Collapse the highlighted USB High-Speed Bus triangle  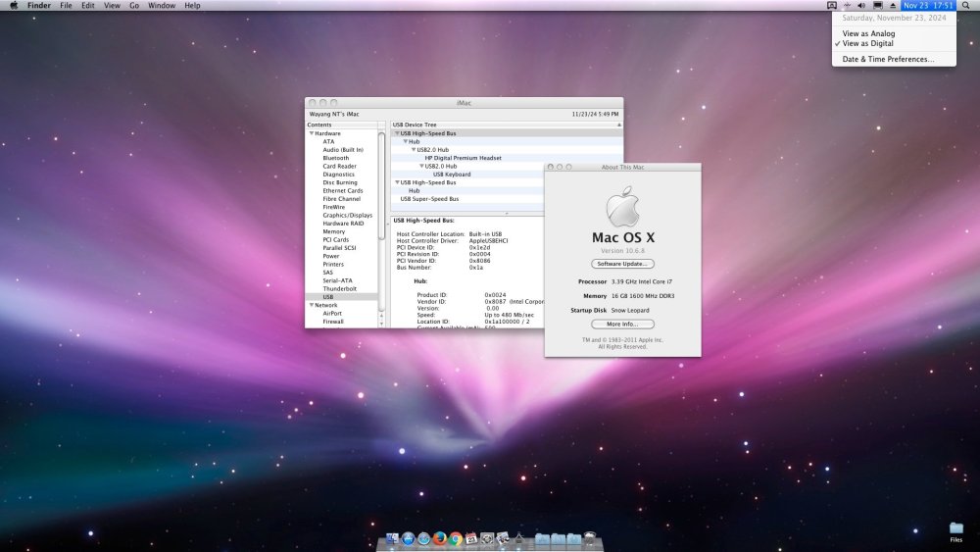pyautogui.click(x=397, y=133)
